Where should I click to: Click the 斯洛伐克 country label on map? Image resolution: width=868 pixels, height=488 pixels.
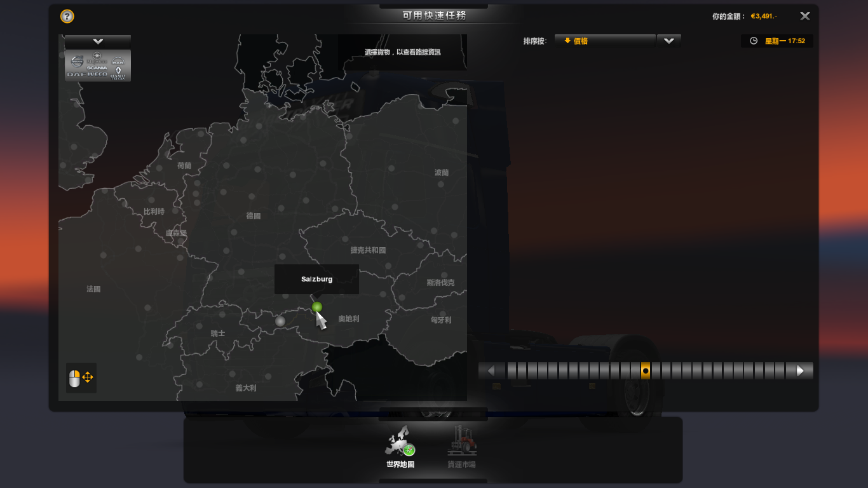pyautogui.click(x=441, y=282)
